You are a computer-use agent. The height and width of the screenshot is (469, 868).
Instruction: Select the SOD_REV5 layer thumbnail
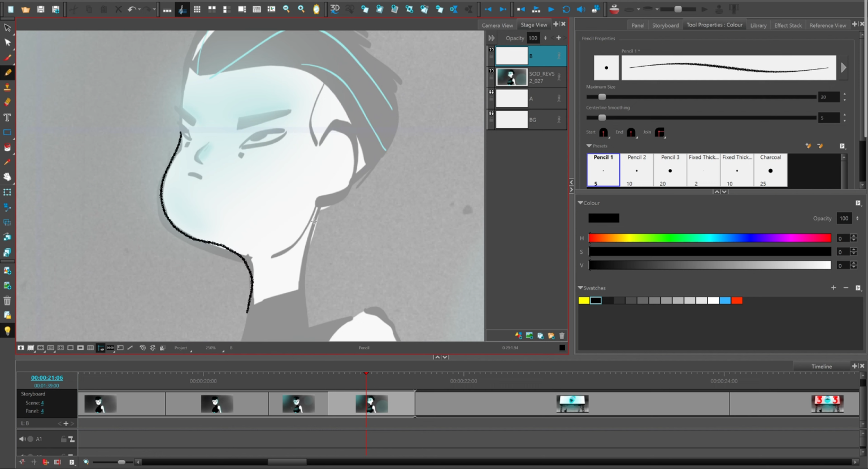tap(511, 77)
